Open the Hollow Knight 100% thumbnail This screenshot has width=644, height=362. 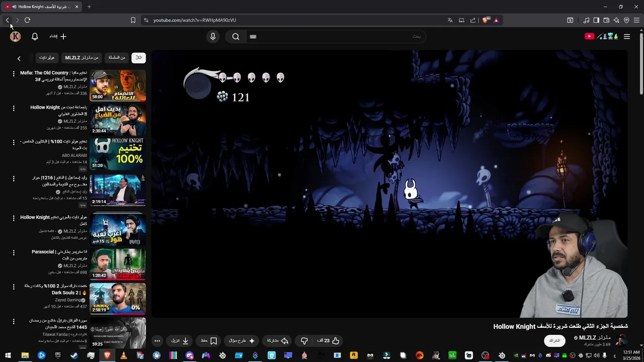pyautogui.click(x=118, y=154)
